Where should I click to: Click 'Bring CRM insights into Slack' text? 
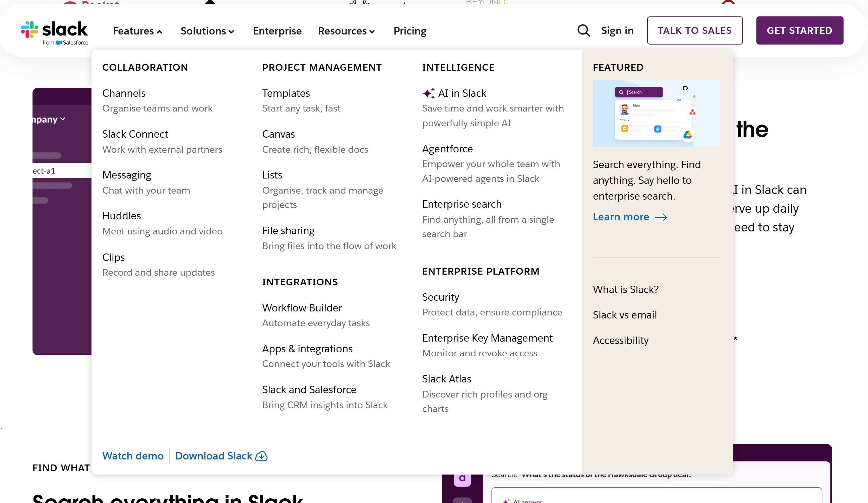click(325, 405)
